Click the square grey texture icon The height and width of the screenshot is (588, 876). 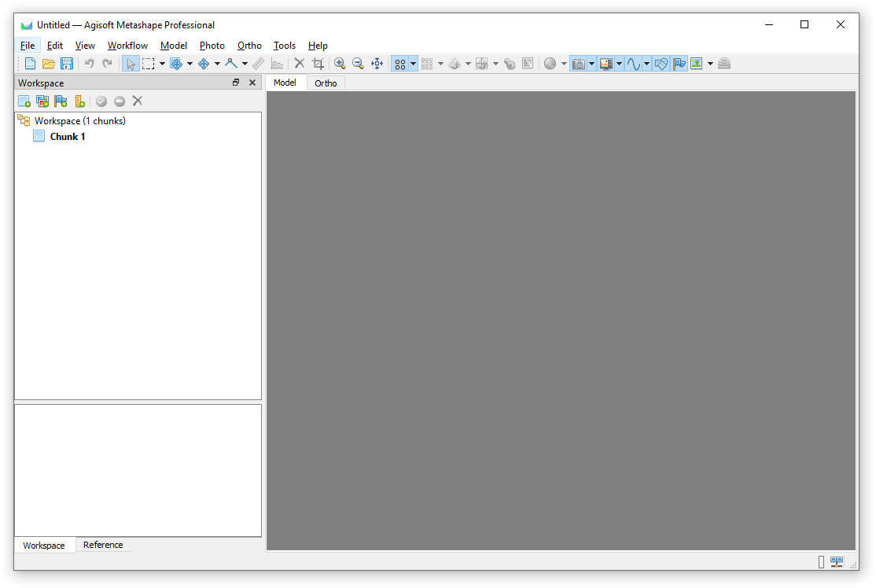(x=528, y=64)
